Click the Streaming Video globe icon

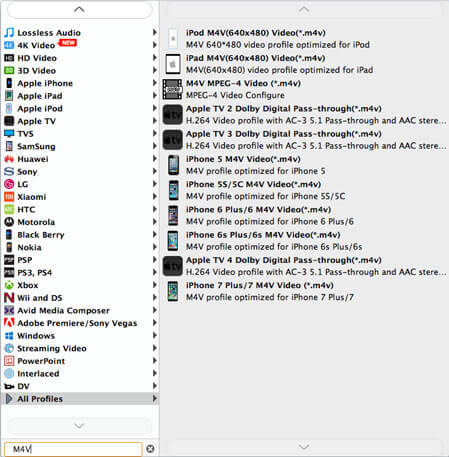click(9, 348)
